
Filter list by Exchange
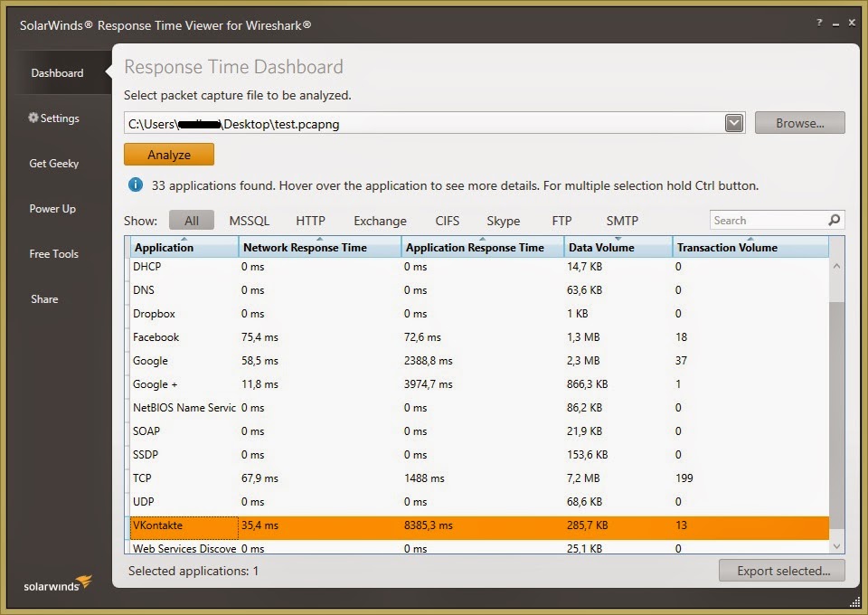pyautogui.click(x=380, y=221)
